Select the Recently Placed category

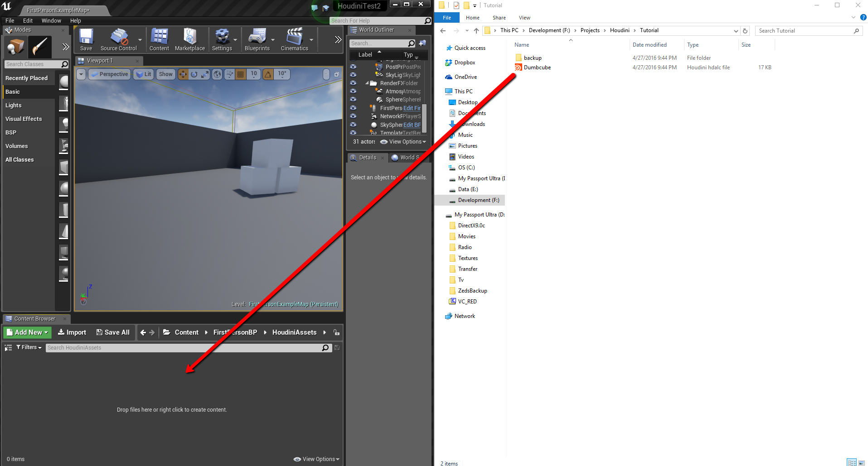coord(29,78)
